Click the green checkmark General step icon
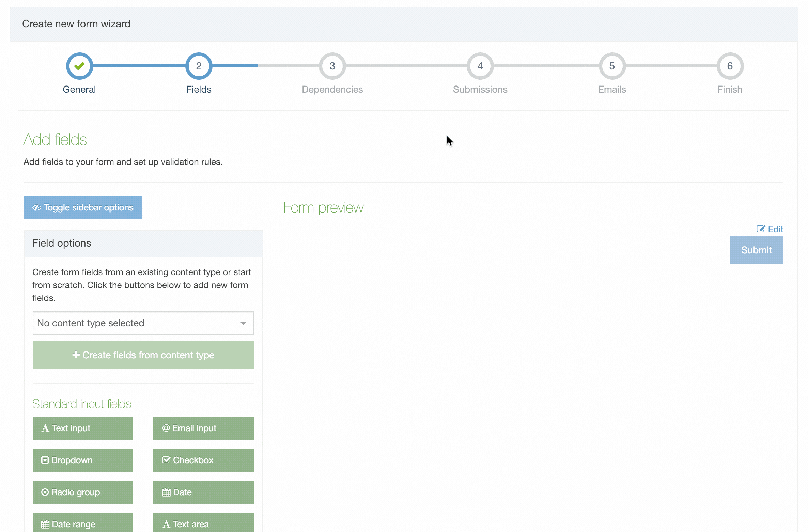This screenshot has width=808, height=532. pyautogui.click(x=79, y=66)
